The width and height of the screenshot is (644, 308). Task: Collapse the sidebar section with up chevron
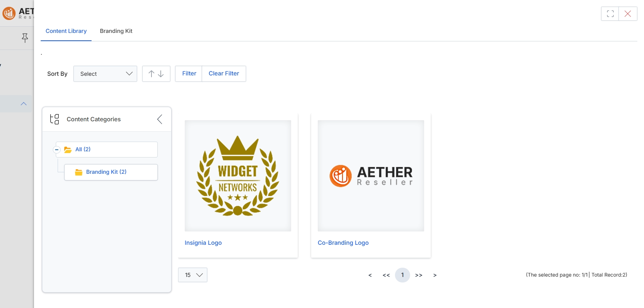pos(24,104)
